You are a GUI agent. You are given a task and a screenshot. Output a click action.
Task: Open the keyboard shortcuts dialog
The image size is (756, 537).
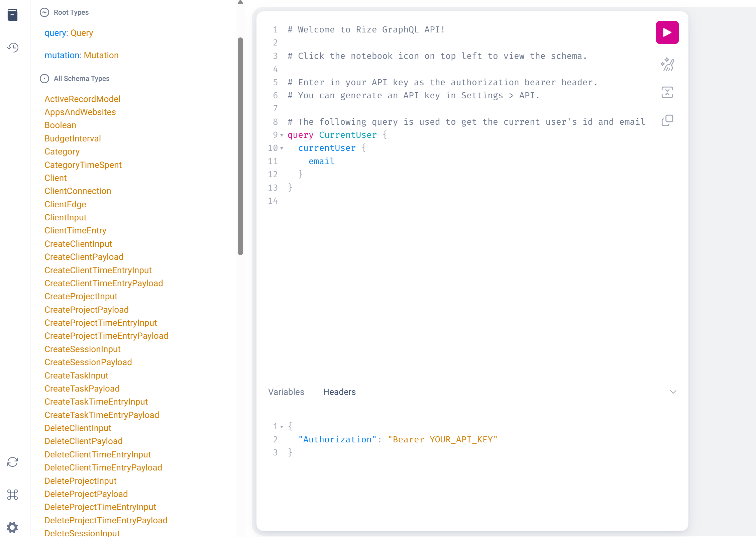(x=12, y=495)
